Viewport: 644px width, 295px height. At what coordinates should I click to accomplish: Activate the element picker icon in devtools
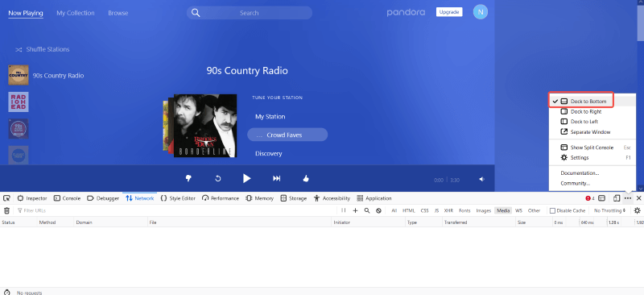(6, 198)
